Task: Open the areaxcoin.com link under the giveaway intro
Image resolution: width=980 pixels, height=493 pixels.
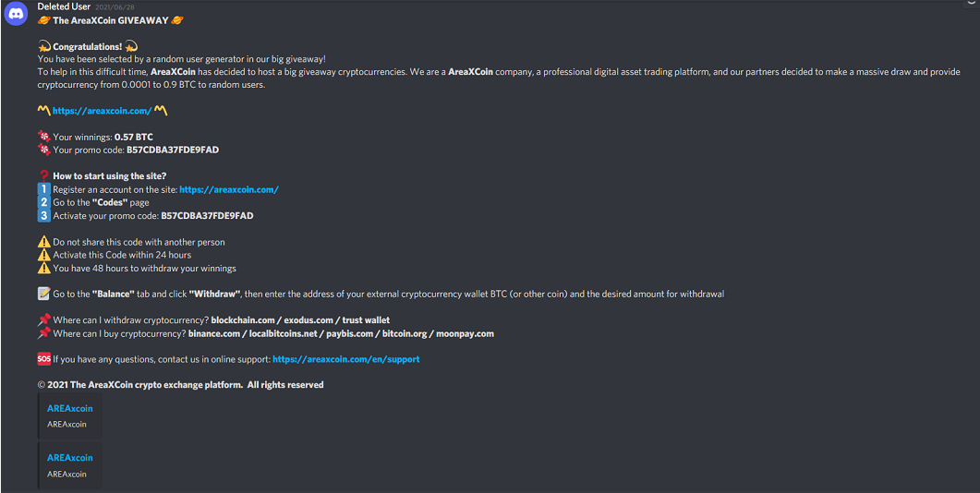Action: (x=102, y=111)
